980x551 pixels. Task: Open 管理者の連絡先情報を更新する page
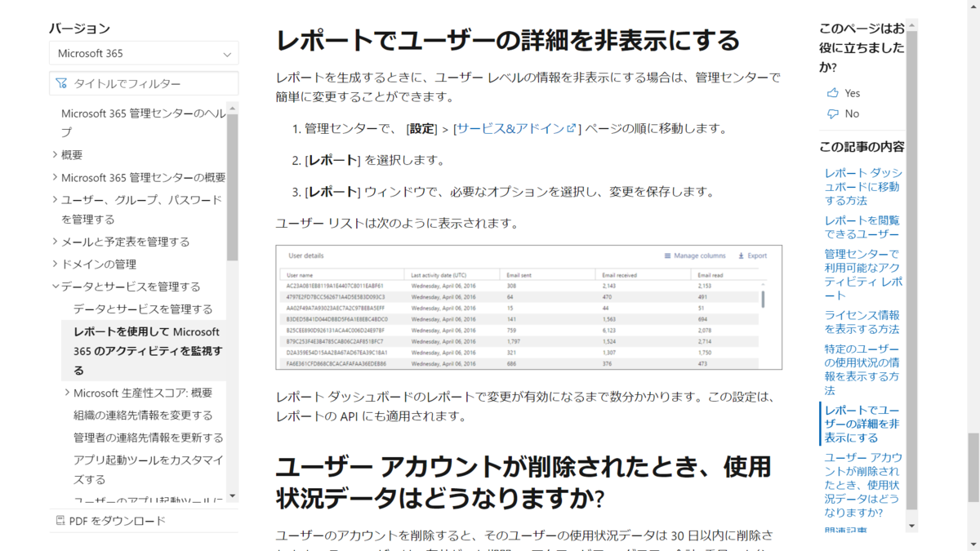(149, 438)
